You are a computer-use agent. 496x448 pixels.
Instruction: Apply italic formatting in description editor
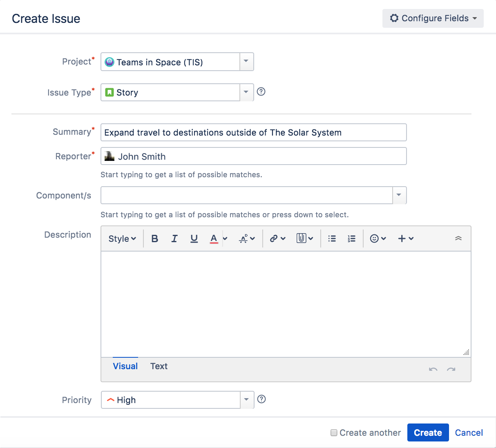174,238
